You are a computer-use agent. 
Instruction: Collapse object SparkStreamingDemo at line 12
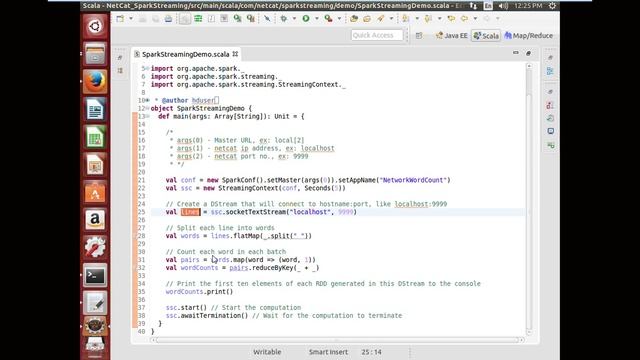(x=148, y=109)
